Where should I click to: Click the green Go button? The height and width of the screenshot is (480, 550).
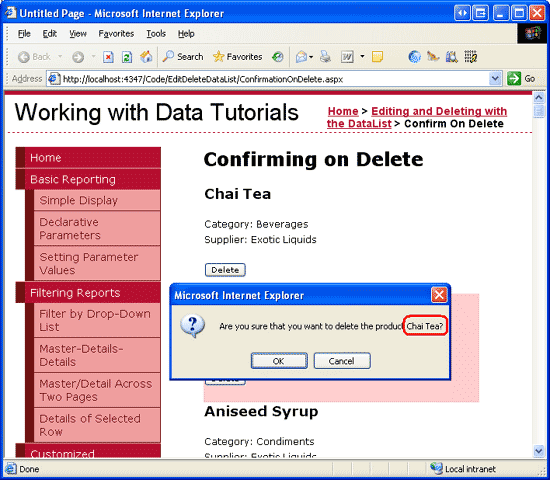(x=521, y=79)
